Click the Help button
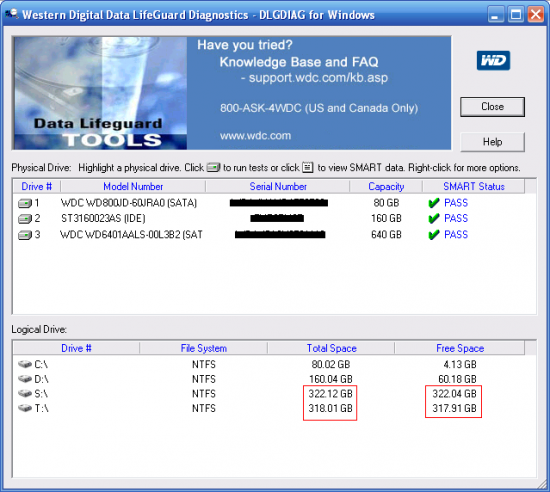Image resolution: width=550 pixels, height=492 pixels. [x=492, y=142]
